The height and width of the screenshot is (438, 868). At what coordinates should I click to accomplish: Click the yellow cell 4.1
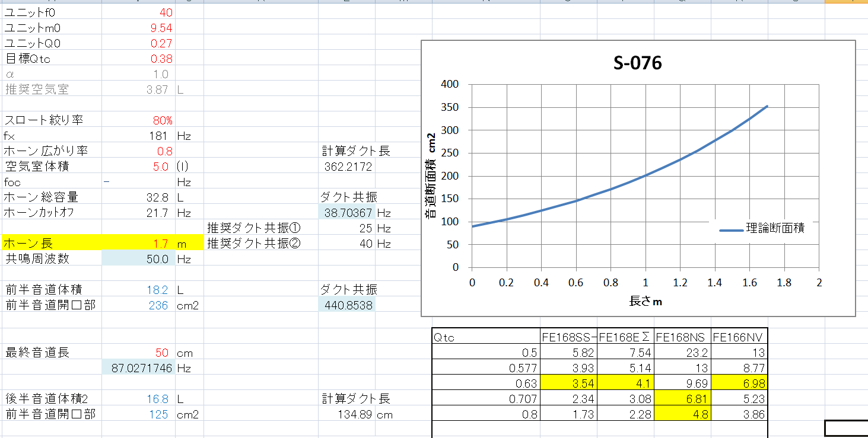click(625, 383)
